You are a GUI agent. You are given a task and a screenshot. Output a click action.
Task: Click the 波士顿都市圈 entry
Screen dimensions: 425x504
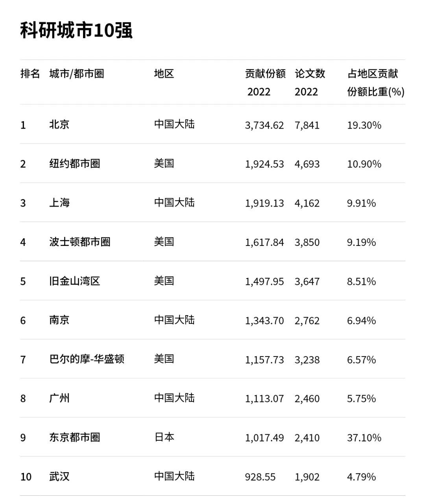point(80,242)
